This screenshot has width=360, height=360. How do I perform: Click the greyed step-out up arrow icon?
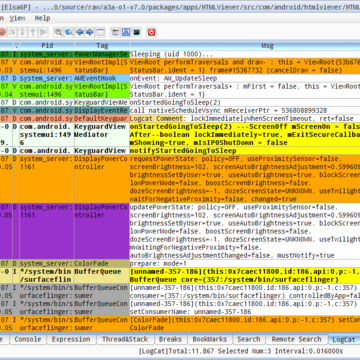(x=33, y=32)
